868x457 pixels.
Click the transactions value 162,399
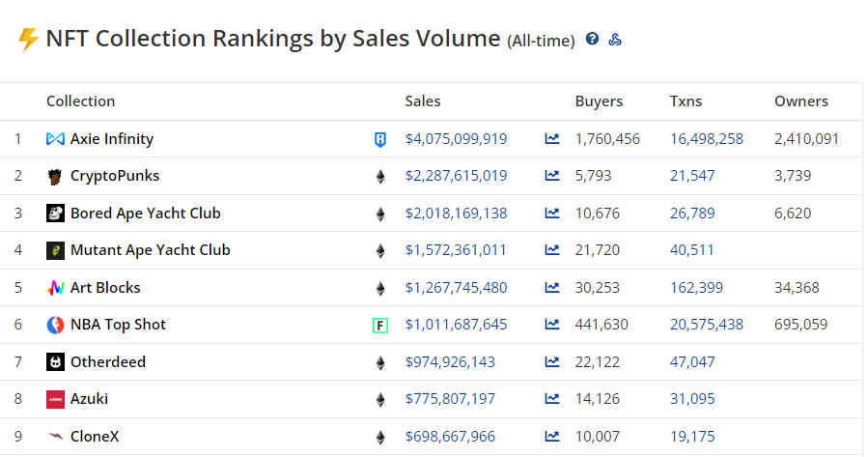(696, 288)
